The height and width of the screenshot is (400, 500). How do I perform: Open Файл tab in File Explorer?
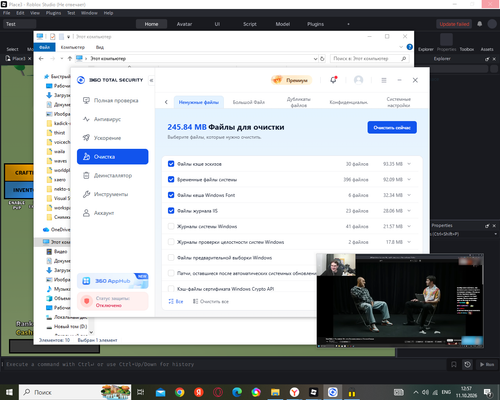(x=44, y=47)
